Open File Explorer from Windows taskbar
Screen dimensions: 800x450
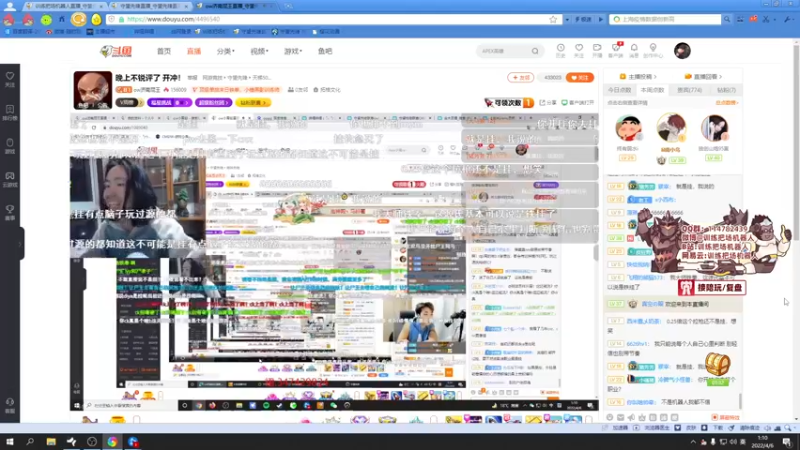click(51, 442)
